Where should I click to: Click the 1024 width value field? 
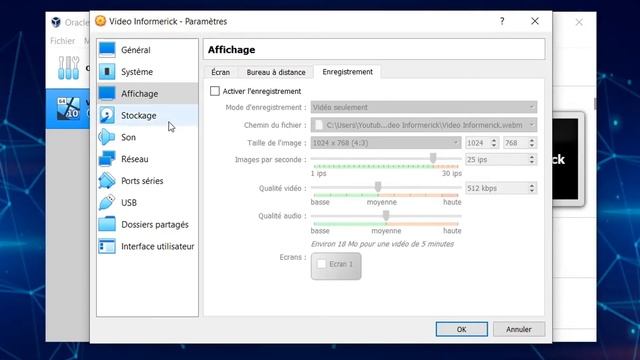click(478, 143)
